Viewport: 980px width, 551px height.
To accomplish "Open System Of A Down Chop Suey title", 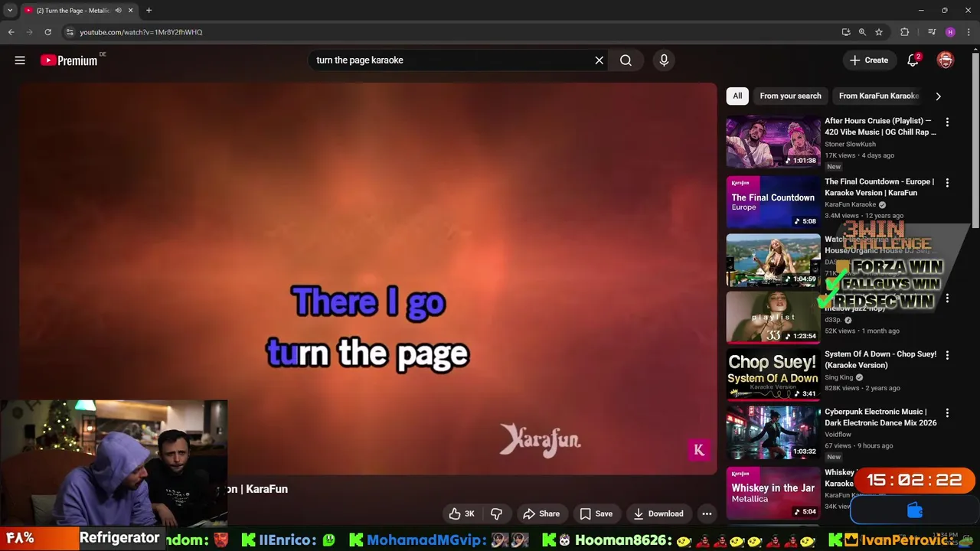I will click(x=880, y=360).
